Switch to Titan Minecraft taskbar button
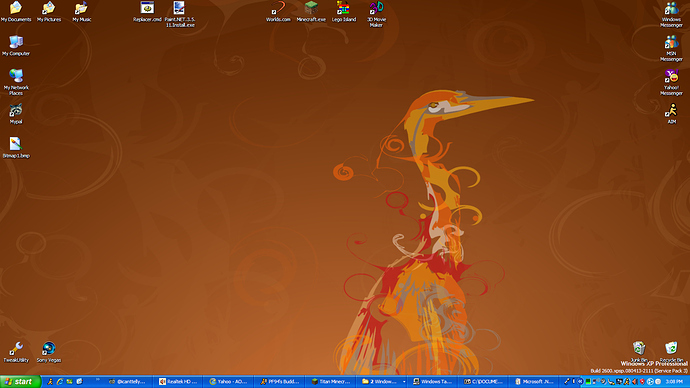Screen dimensions: 690x388 (331, 381)
